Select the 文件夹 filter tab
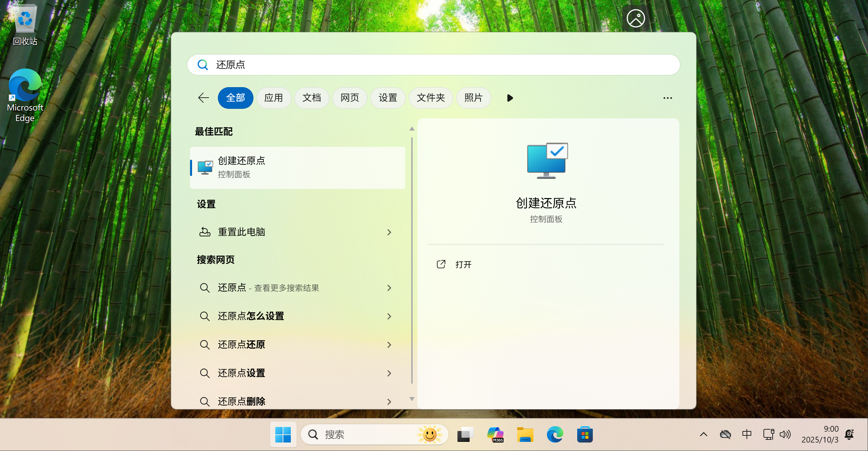 click(x=430, y=98)
